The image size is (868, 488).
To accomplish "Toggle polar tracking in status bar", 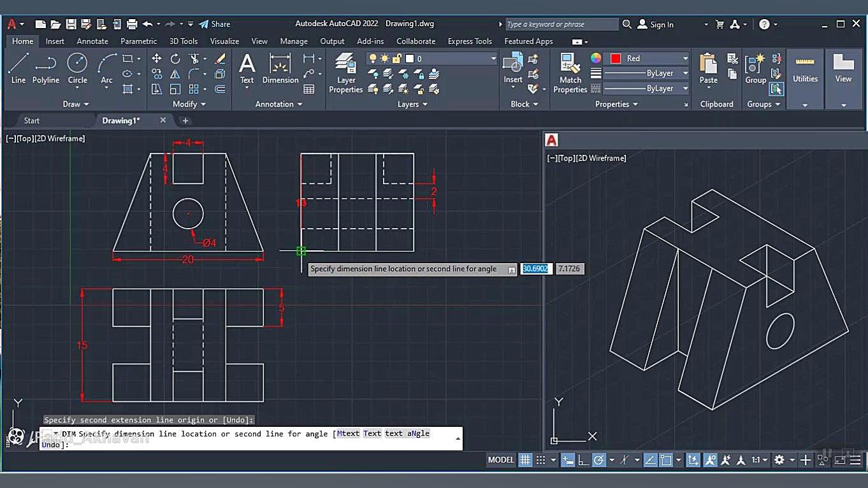I will point(598,460).
